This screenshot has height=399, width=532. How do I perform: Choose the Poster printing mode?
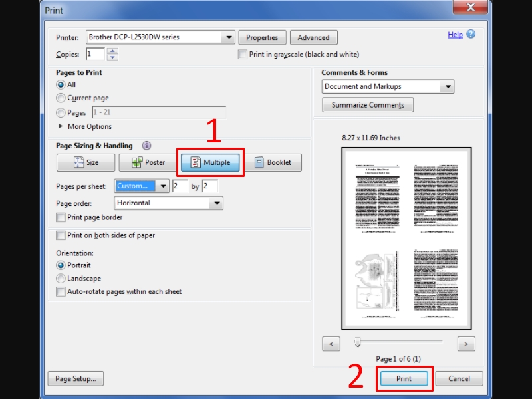click(x=148, y=162)
